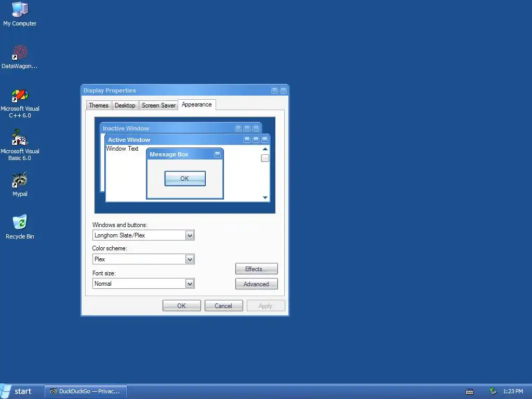Image resolution: width=532 pixels, height=399 pixels.
Task: Switch to the Desktop tab
Action: [x=125, y=105]
